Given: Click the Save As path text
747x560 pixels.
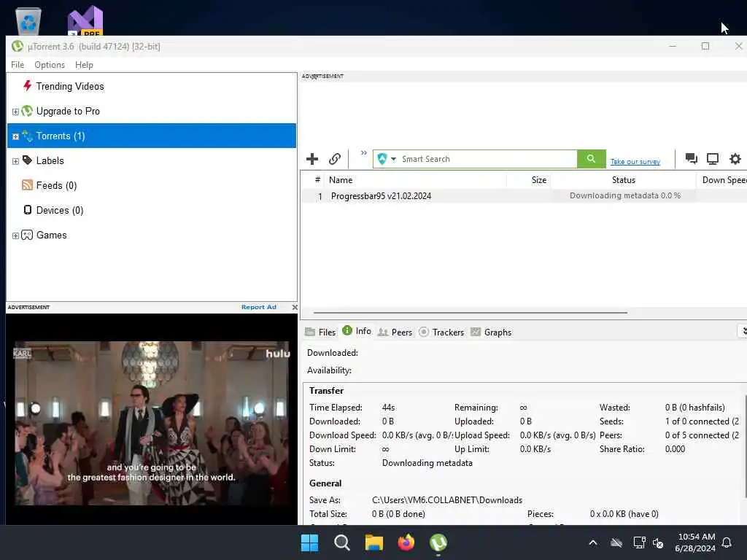Looking at the screenshot, I should pyautogui.click(x=447, y=500).
